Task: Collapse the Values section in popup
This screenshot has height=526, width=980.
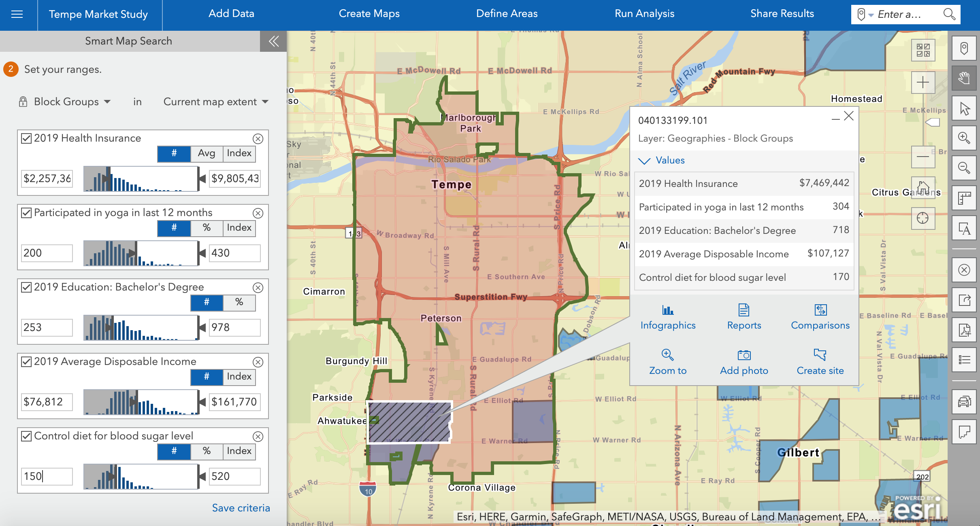Action: 644,161
